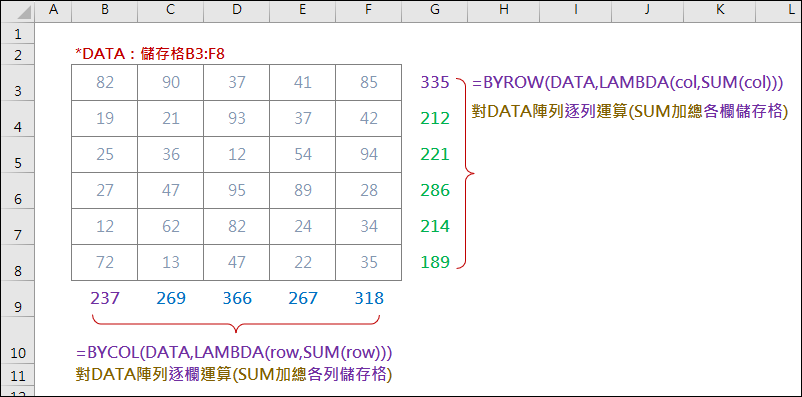Click cell B8 containing 72

pyautogui.click(x=104, y=262)
